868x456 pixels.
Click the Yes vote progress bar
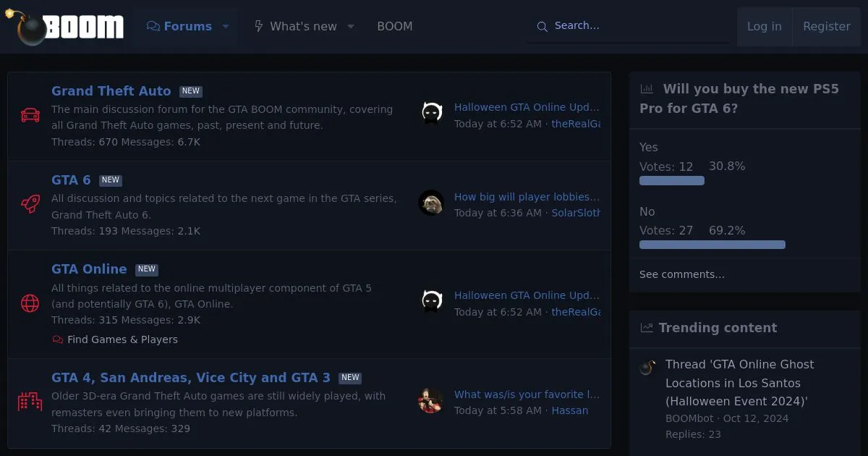pos(672,181)
